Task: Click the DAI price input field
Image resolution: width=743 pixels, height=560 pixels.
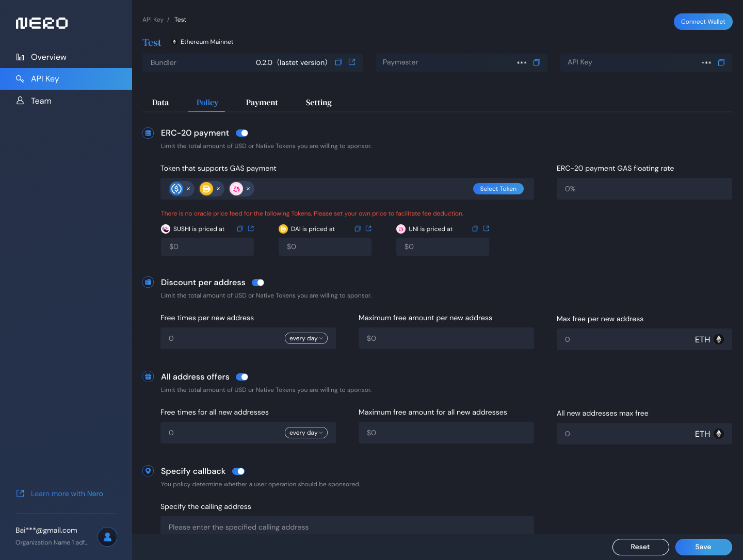Action: coord(325,246)
